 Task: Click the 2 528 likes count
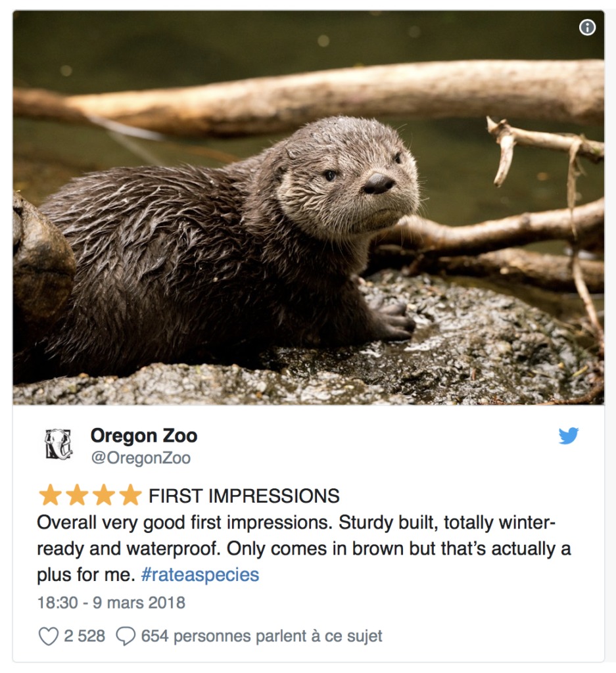point(84,636)
